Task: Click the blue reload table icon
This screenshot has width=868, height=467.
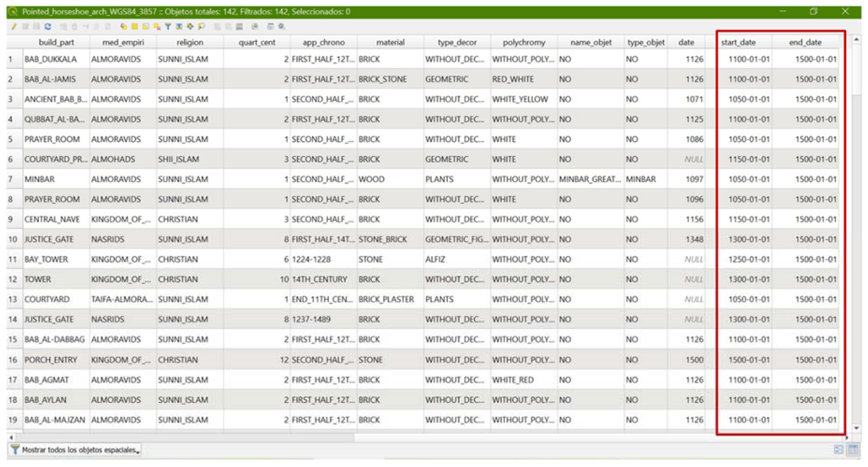Action: [x=48, y=26]
